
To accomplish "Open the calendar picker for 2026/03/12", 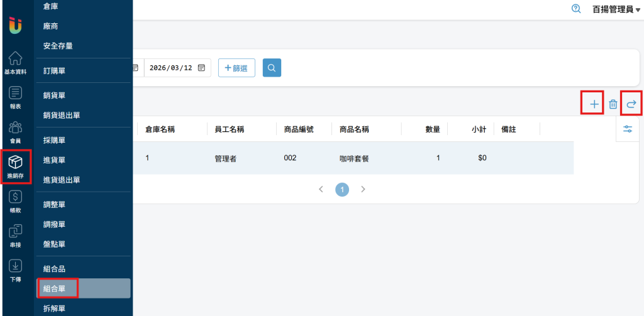I will tap(201, 68).
